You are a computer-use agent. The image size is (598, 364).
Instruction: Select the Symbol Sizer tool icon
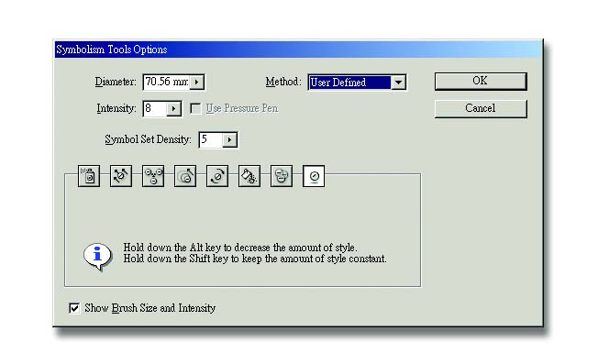coord(185,176)
